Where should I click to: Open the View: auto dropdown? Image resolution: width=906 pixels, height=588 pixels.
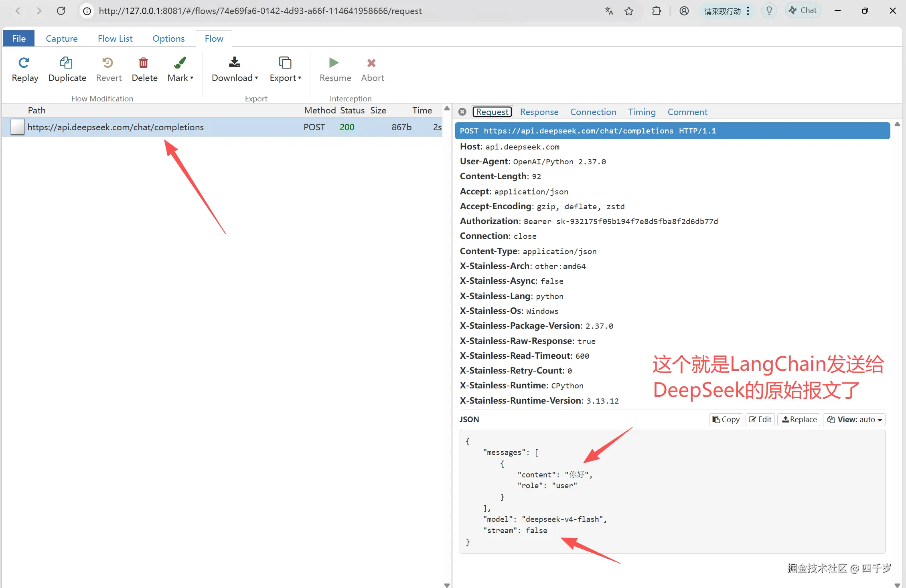(x=854, y=419)
